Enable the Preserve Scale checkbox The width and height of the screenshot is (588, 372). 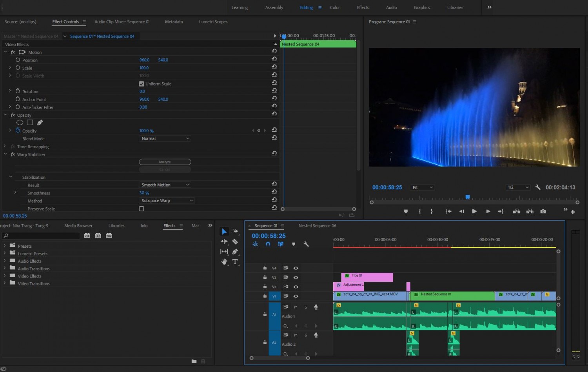tap(142, 209)
